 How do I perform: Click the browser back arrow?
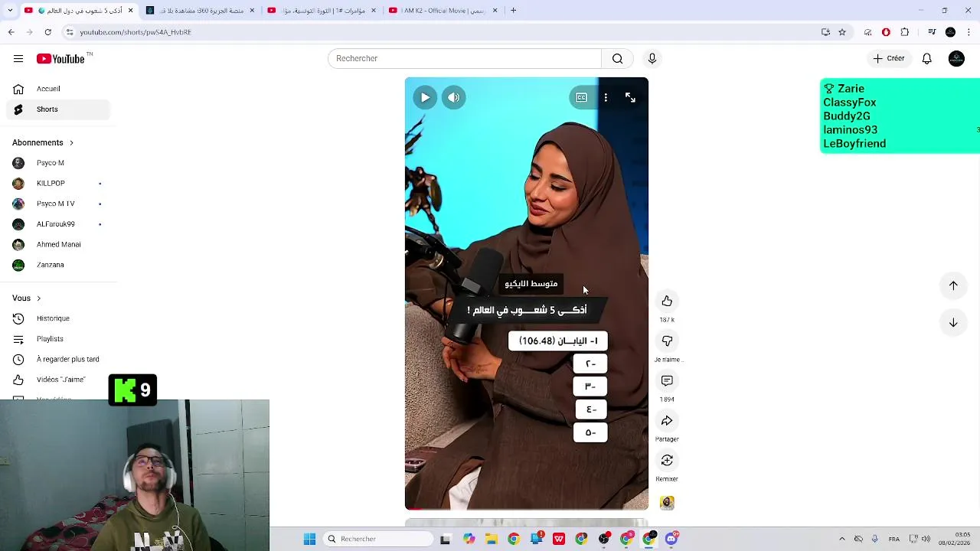coord(11,32)
